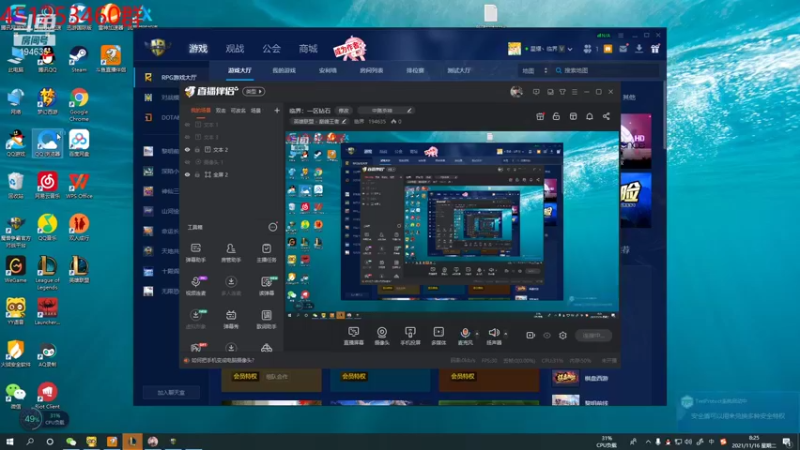Image resolution: width=800 pixels, height=450 pixels.
Task: Expand microphone options arrow
Action: [477, 334]
